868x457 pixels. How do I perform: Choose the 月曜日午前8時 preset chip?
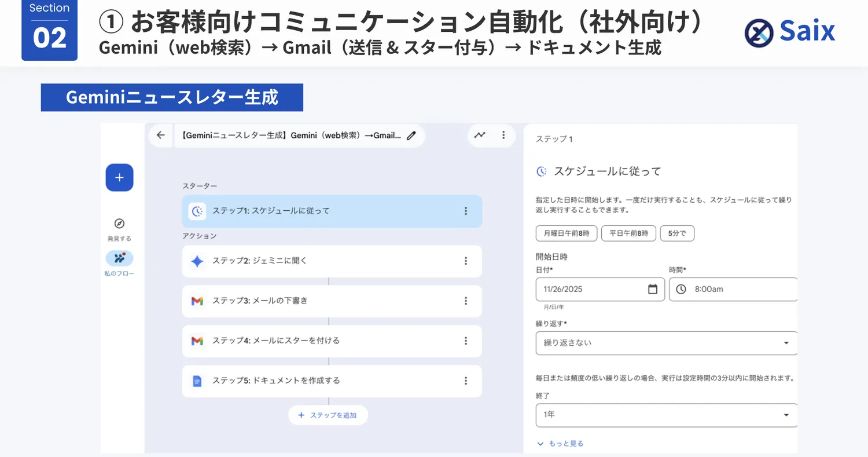point(567,233)
